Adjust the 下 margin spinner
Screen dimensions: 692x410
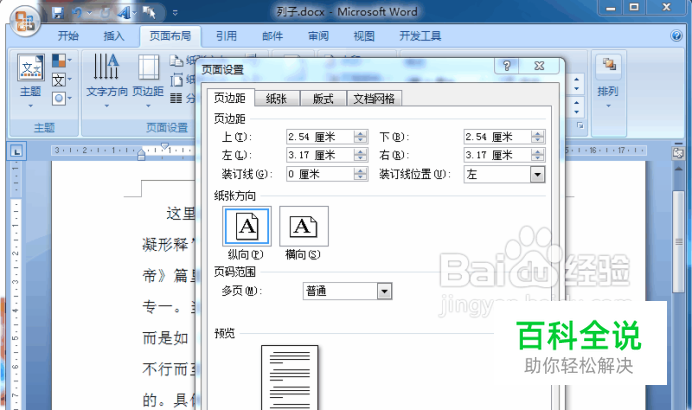(538, 137)
